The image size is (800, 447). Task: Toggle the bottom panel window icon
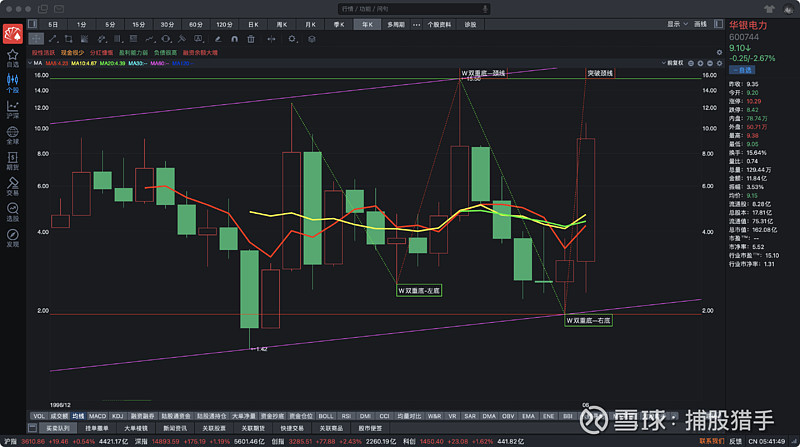pos(33,428)
